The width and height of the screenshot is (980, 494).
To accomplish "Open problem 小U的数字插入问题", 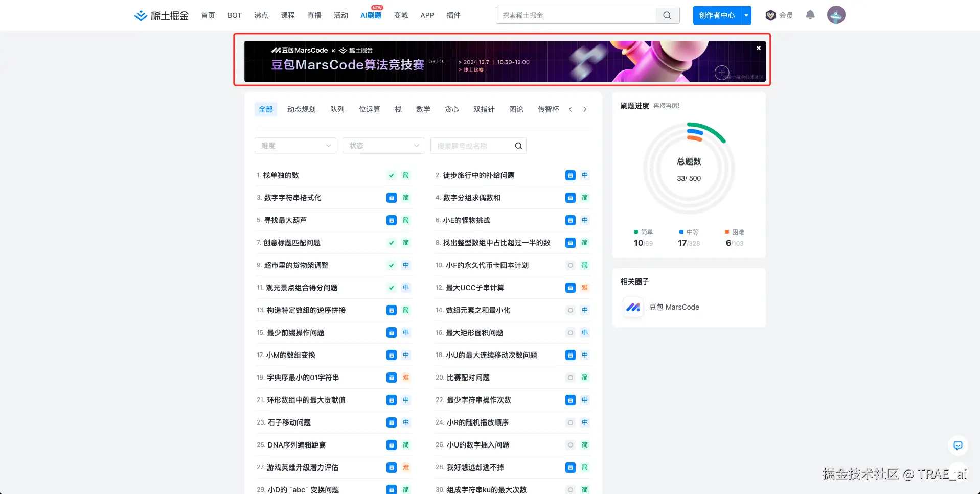I will click(x=478, y=445).
